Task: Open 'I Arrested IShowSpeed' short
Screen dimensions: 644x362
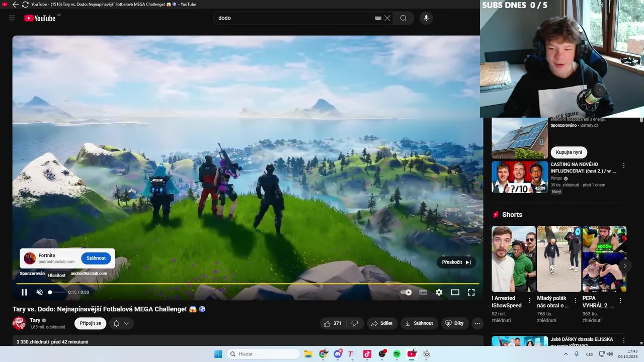Action: [x=514, y=259]
